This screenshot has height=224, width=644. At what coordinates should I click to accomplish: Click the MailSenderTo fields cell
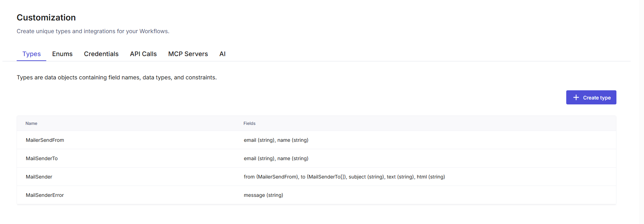click(276, 158)
